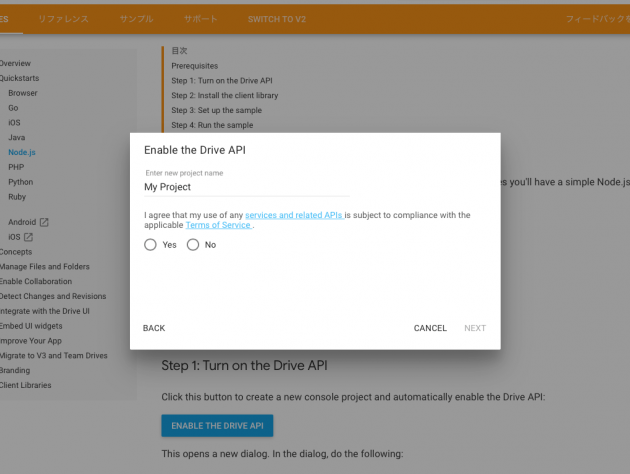630x474 pixels.
Task: Open Migrate to V3 and Team Drives
Action: pos(53,356)
